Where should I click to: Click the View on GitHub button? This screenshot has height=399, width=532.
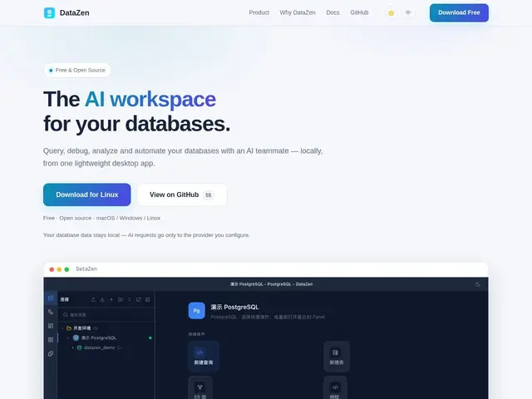coord(182,195)
